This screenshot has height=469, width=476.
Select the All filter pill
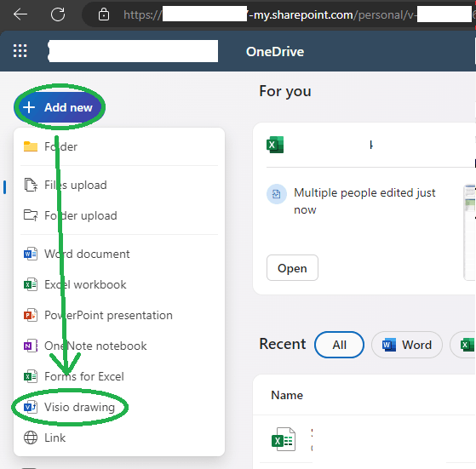point(340,345)
